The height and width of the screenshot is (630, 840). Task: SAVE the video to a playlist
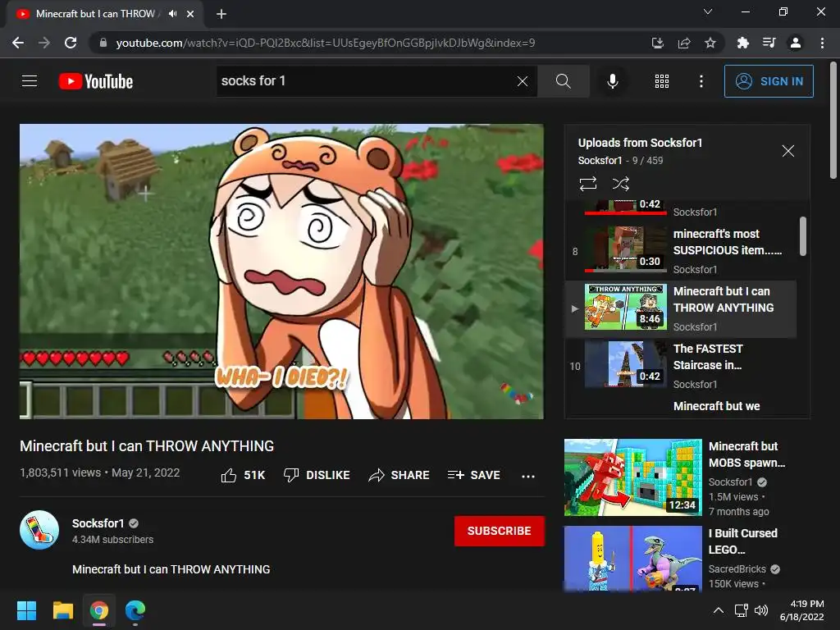click(473, 475)
